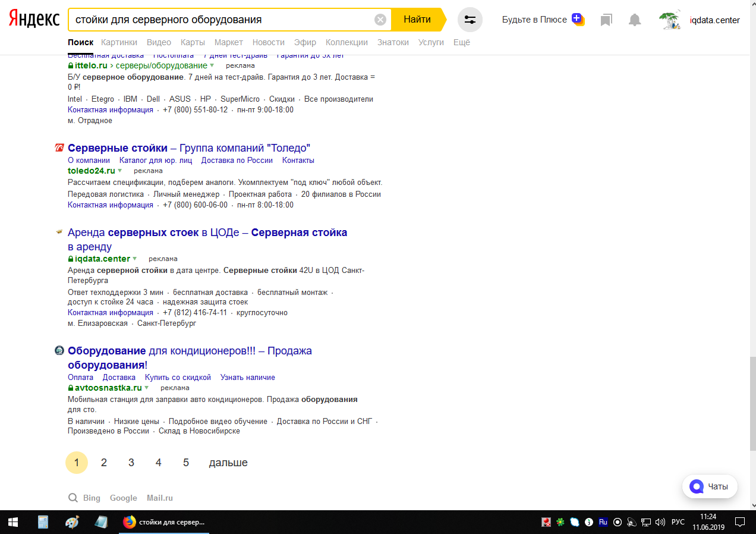Screen dimensions: 756x534
Task: Go to results page 3
Action: [131, 463]
